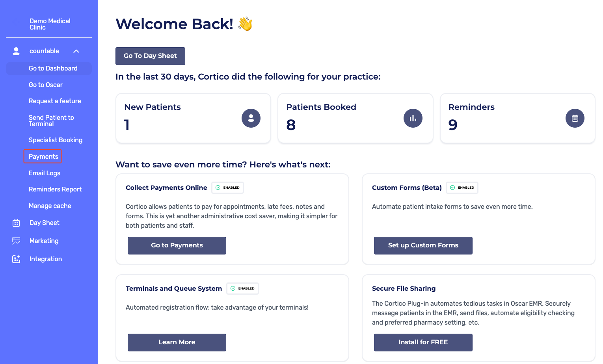The height and width of the screenshot is (364, 603).
Task: Collapse the countable menu chevron
Action: 76,51
